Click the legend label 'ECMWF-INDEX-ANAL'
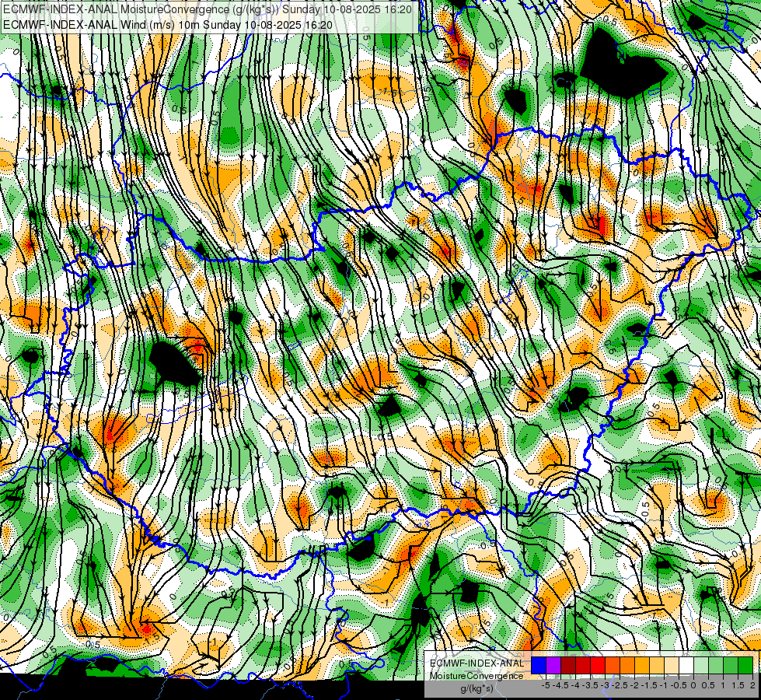Viewport: 761px width, 700px height. [x=476, y=663]
